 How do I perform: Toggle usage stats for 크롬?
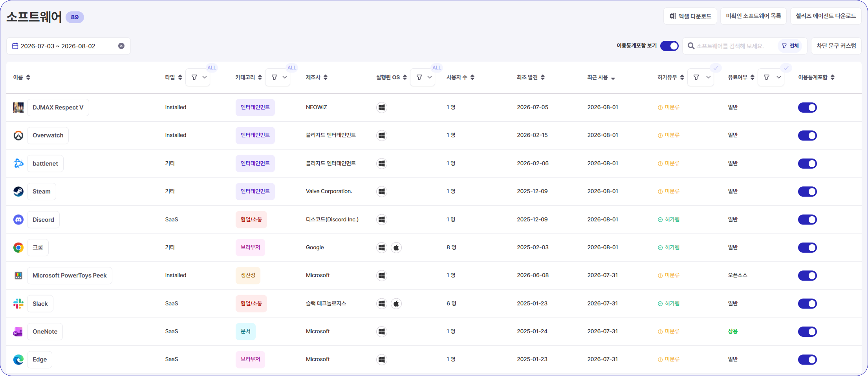coord(808,248)
